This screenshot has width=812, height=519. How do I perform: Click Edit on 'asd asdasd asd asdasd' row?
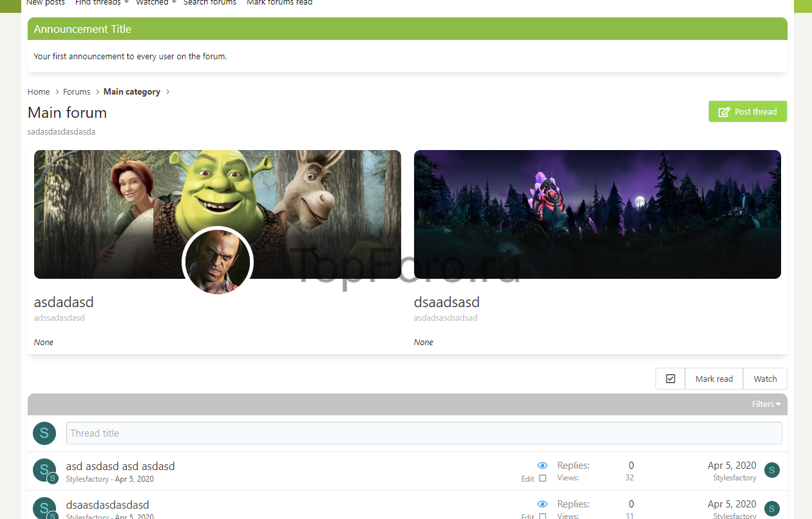(x=528, y=479)
